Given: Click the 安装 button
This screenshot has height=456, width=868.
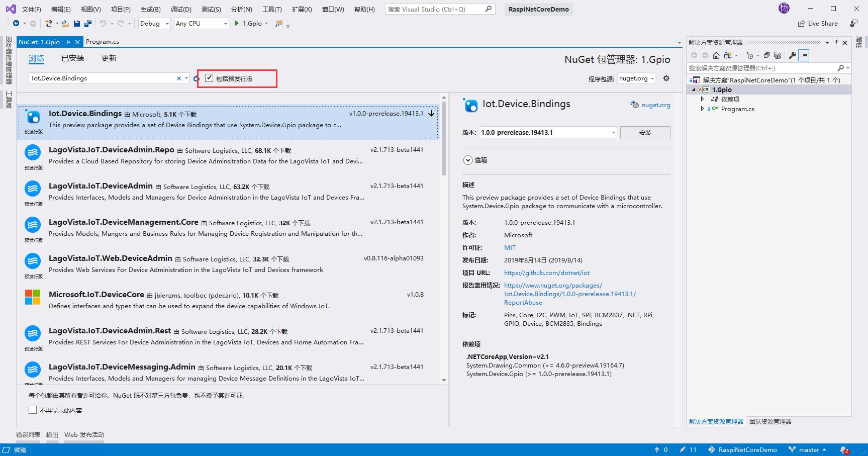Looking at the screenshot, I should (x=645, y=133).
